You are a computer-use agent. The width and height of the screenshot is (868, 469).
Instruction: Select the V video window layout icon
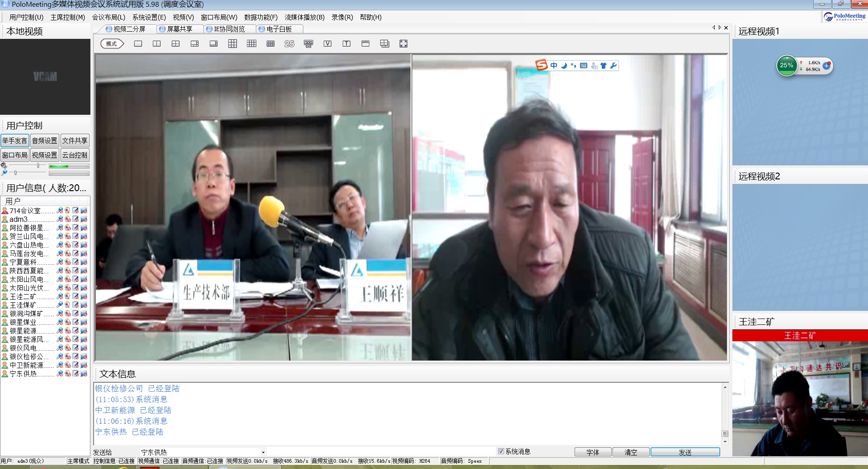[328, 44]
